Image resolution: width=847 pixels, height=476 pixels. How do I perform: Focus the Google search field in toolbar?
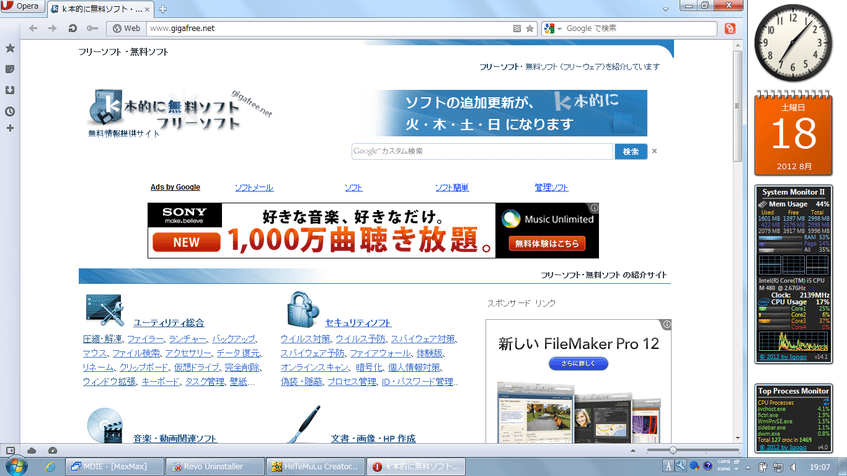[x=640, y=28]
